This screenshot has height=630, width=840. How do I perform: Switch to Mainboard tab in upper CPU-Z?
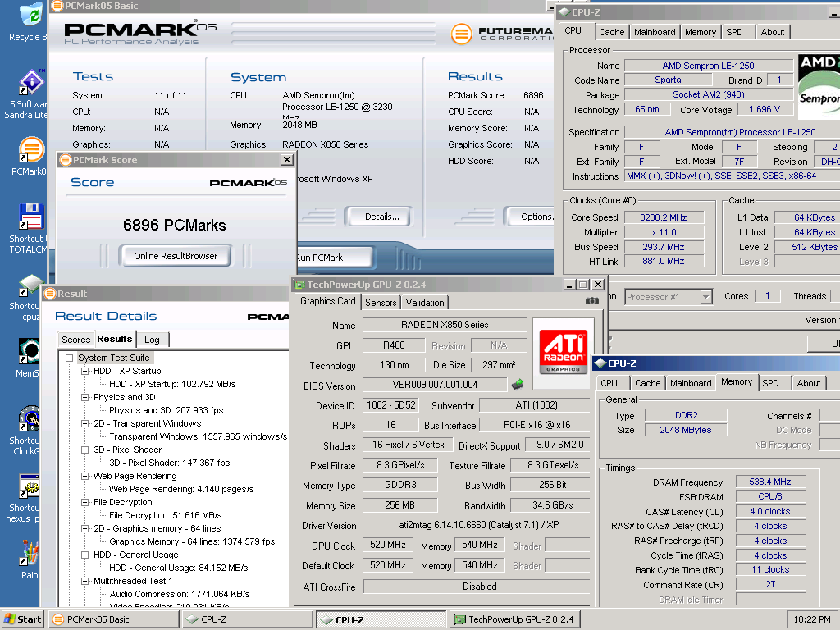[655, 32]
